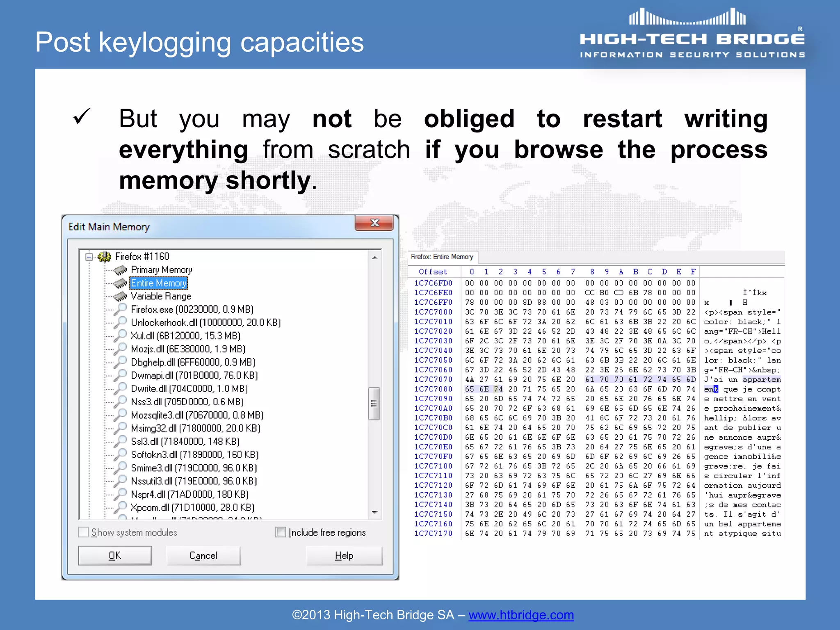Click magnifier icon beside Ssl3.dll

[120, 441]
